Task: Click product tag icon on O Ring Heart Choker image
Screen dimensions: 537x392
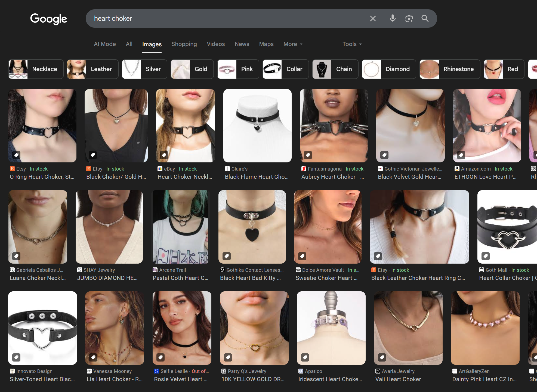Action: [16, 155]
